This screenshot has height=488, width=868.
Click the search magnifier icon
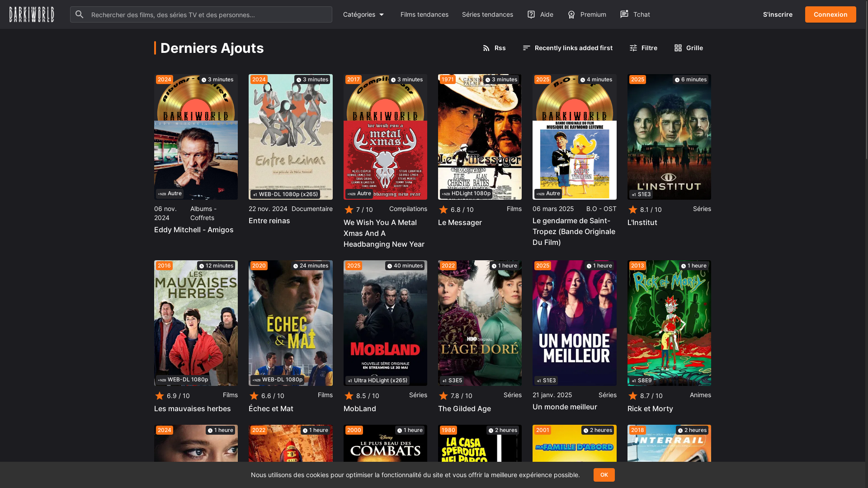click(x=80, y=14)
